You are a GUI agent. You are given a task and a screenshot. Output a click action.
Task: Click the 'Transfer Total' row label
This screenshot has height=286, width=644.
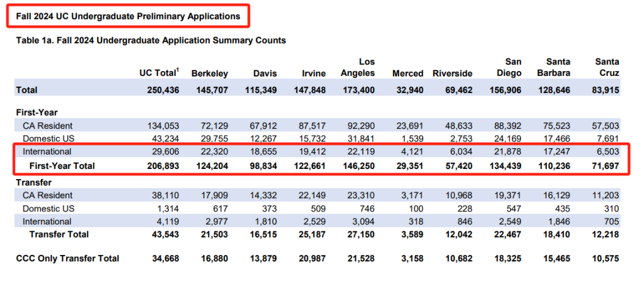[x=58, y=234]
